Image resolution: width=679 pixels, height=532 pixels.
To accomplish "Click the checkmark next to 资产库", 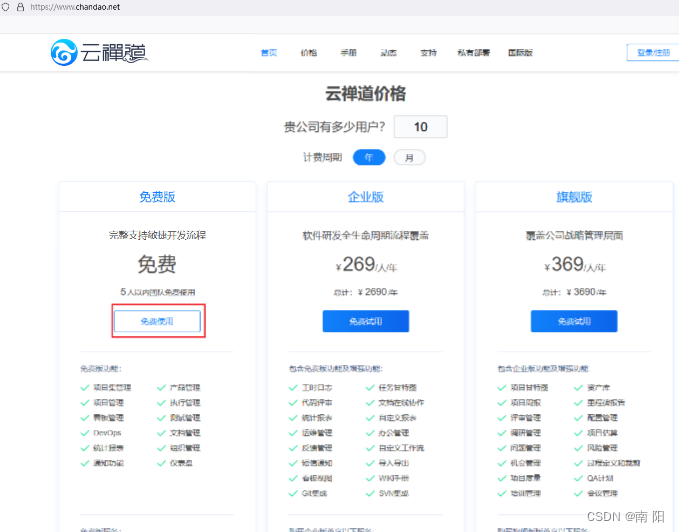I will pos(579,387).
